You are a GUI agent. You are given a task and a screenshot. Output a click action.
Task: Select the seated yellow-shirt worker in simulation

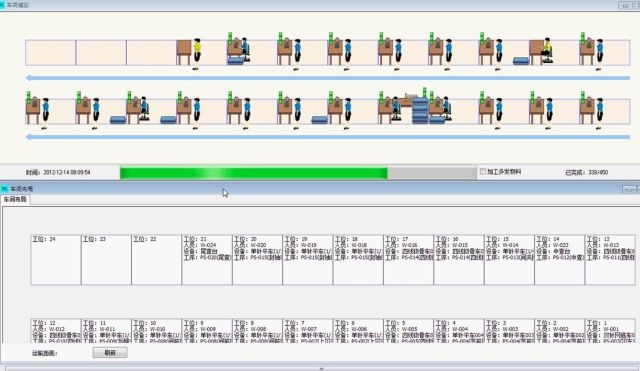(x=547, y=51)
